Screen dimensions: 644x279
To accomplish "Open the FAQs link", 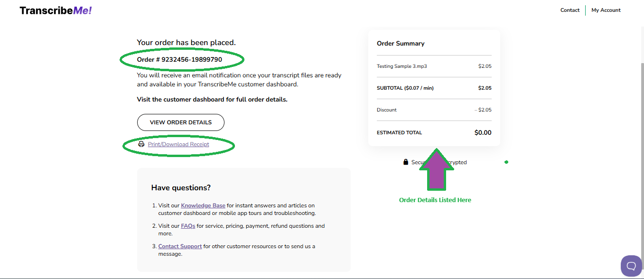I will click(x=187, y=225).
